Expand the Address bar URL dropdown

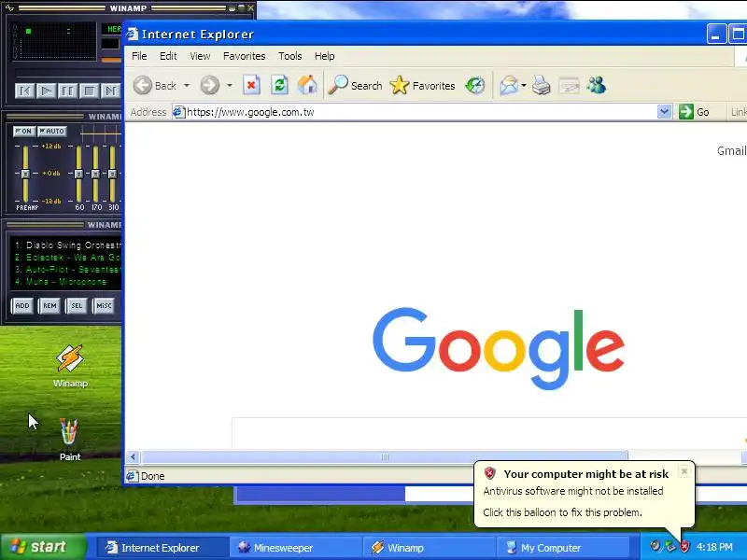(664, 112)
